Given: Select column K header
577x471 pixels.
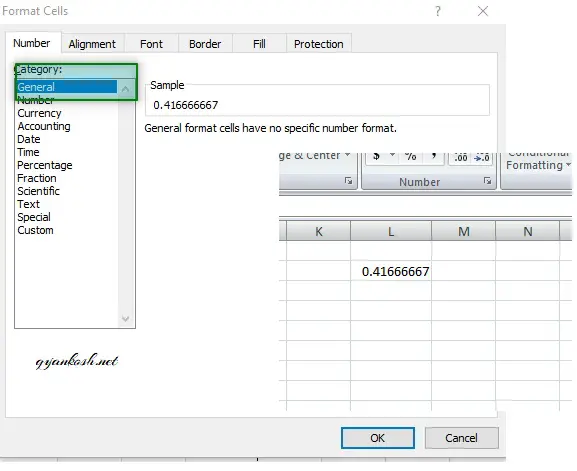Looking at the screenshot, I should pos(319,232).
